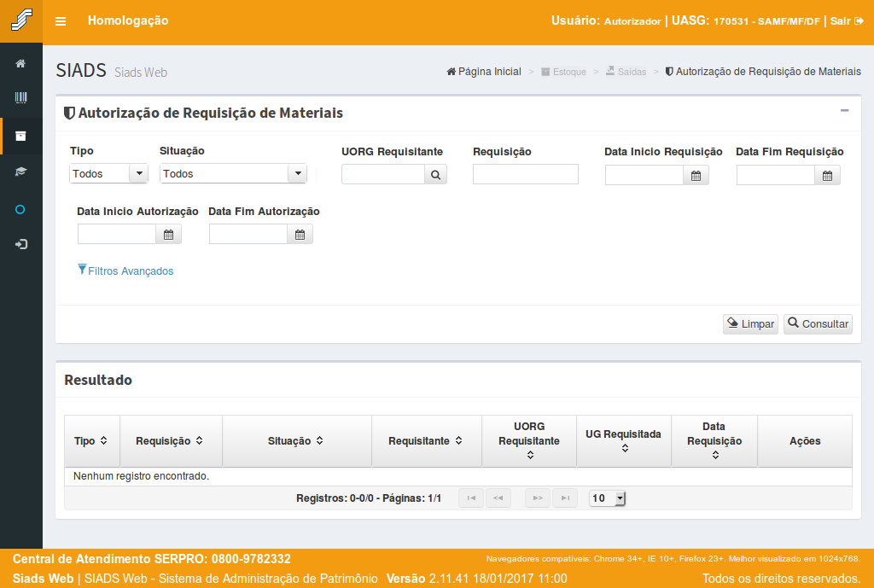This screenshot has height=588, width=874.
Task: Click the Limpar button
Action: click(x=751, y=323)
